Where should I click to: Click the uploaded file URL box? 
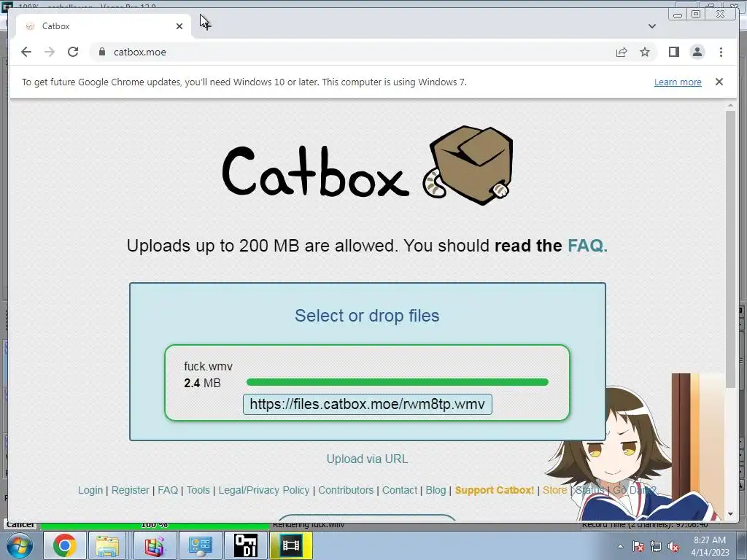click(x=368, y=404)
